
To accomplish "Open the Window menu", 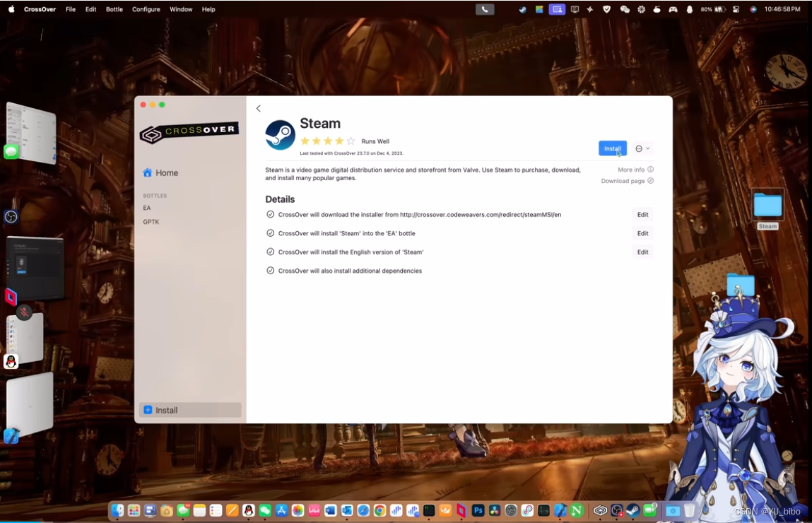I will click(x=181, y=9).
